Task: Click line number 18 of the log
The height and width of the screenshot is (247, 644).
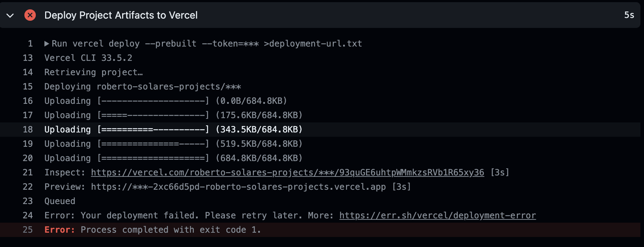Action: click(28, 130)
